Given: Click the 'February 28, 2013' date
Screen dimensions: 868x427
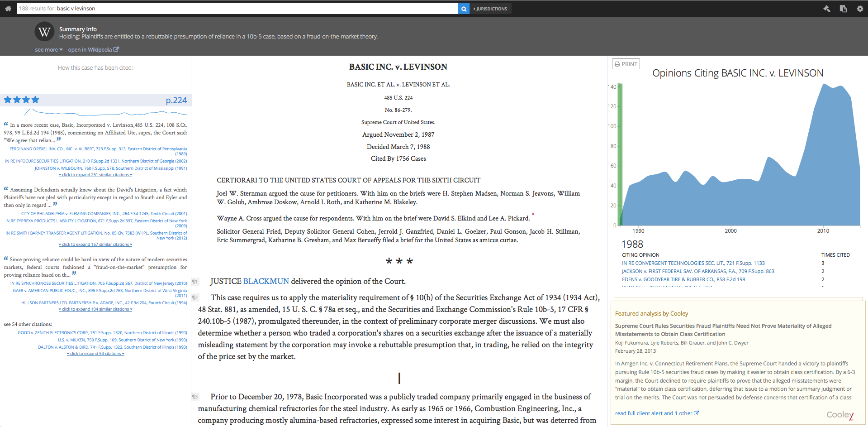Looking at the screenshot, I should tap(636, 351).
